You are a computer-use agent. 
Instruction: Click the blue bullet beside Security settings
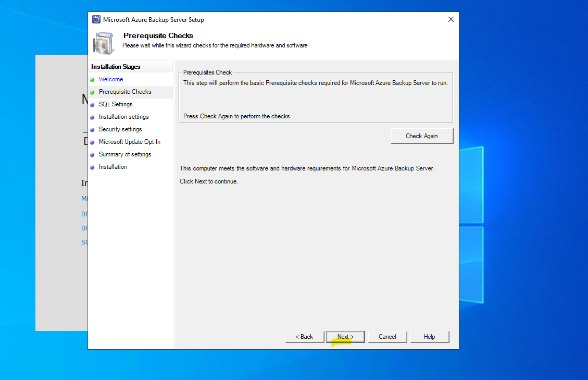point(92,130)
